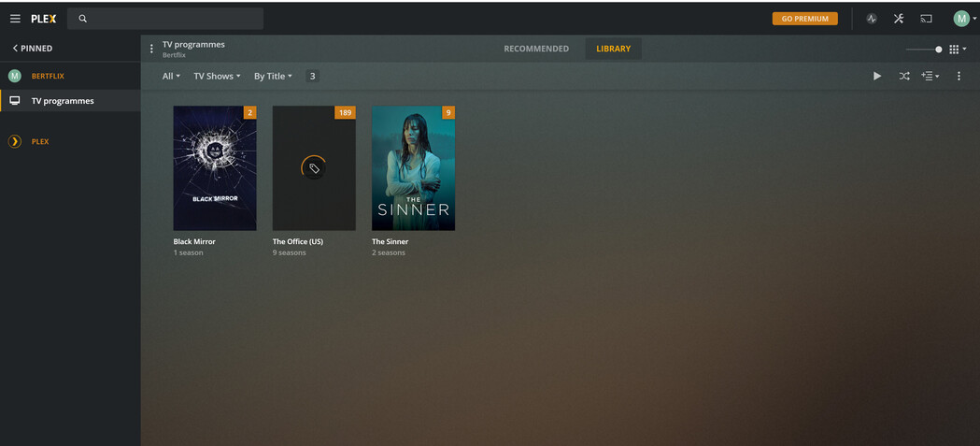This screenshot has width=980, height=446.
Task: Adjust the poster size slider
Action: tap(924, 50)
